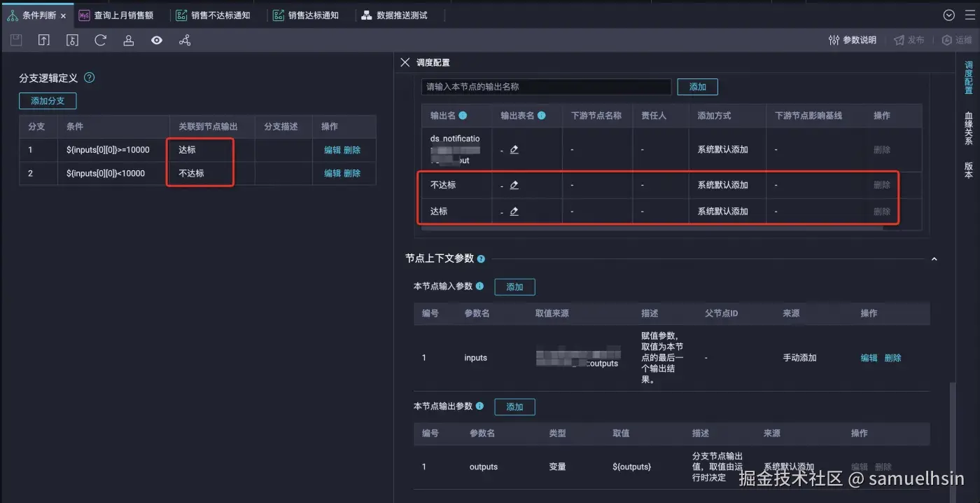Click the 添加分支 button

pos(48,101)
